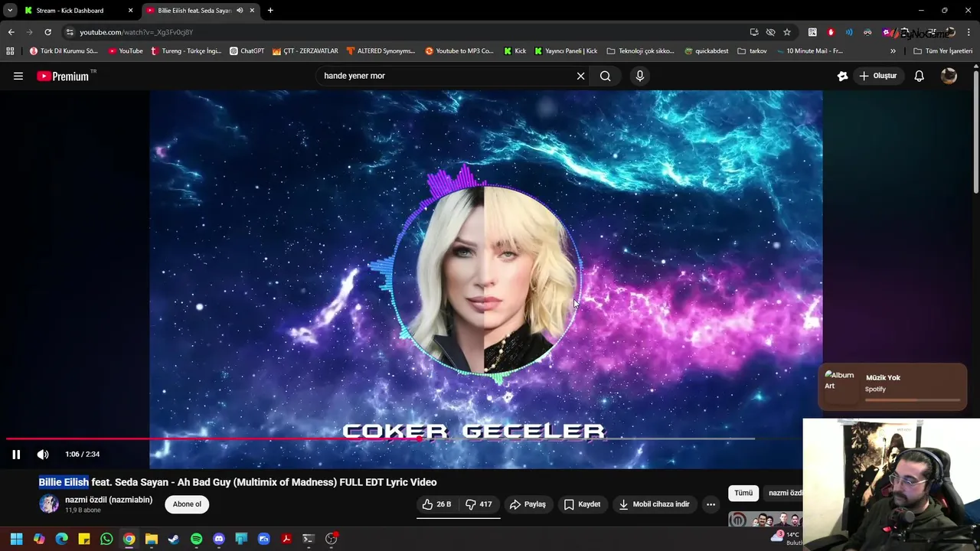The image size is (980, 551).
Task: Open nazmi özdil channel name link
Action: coord(109,500)
